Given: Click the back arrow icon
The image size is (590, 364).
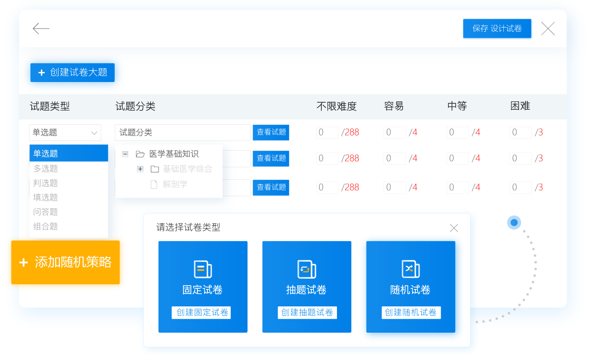Looking at the screenshot, I should coord(41,29).
